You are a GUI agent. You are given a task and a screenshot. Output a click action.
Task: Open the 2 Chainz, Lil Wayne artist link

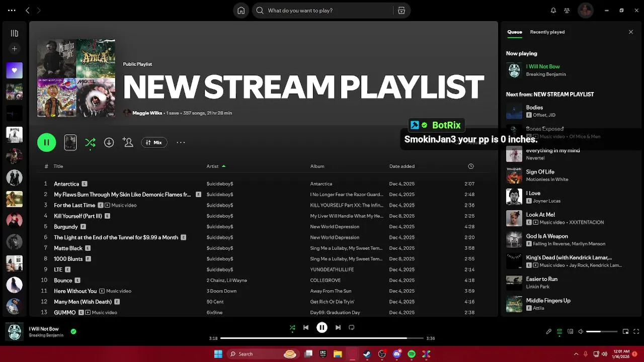[226, 280]
